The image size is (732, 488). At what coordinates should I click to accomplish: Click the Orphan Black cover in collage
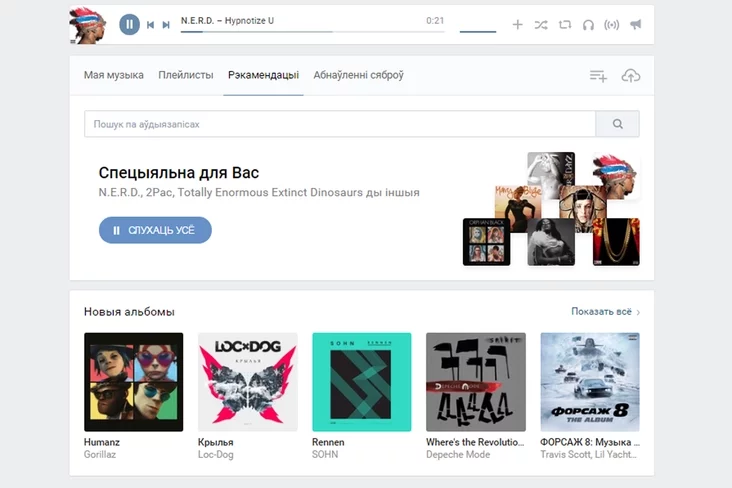[x=486, y=242]
